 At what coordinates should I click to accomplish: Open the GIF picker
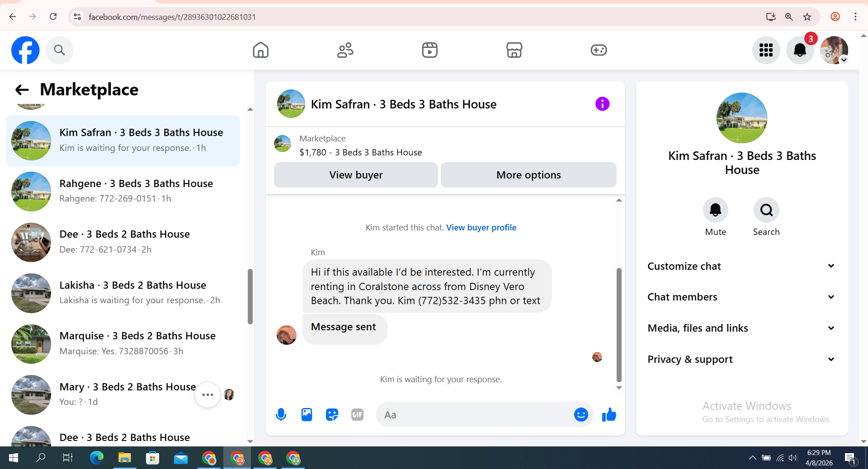[x=357, y=414]
